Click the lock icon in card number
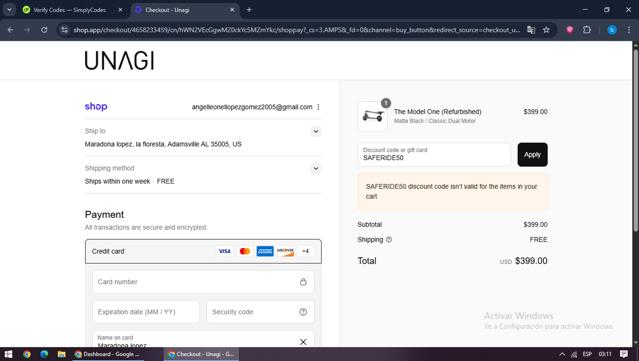639x361 pixels. coord(303,282)
